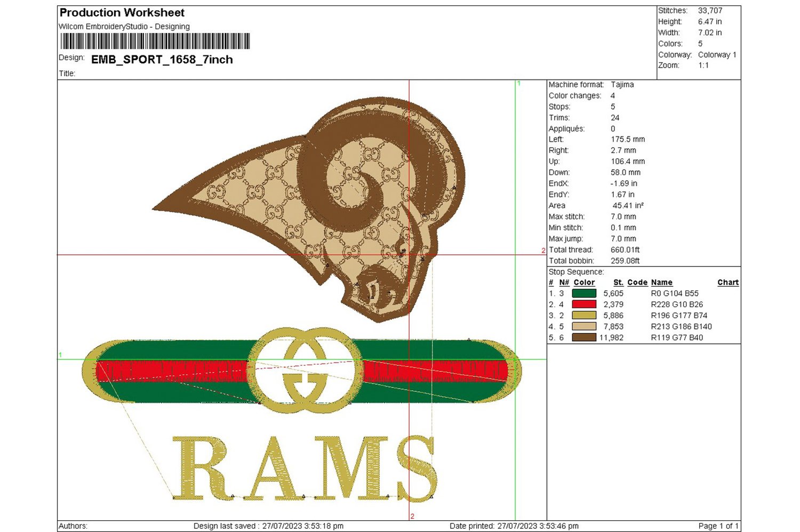Select the stitch count "11,982" in stop 5

pyautogui.click(x=611, y=337)
